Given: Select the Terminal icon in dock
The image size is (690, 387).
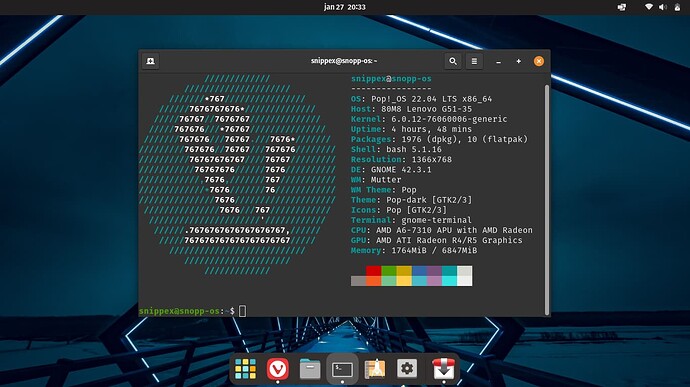Looking at the screenshot, I should pyautogui.click(x=342, y=369).
